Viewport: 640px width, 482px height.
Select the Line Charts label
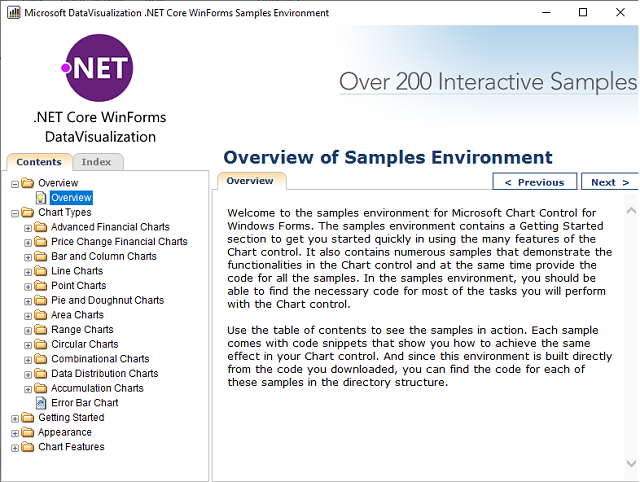coord(77,271)
